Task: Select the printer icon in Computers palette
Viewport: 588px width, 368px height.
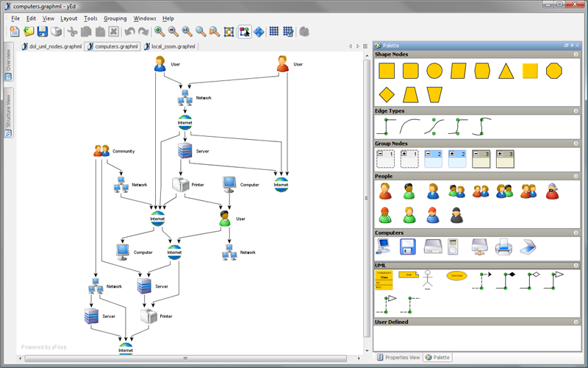Action: click(503, 247)
